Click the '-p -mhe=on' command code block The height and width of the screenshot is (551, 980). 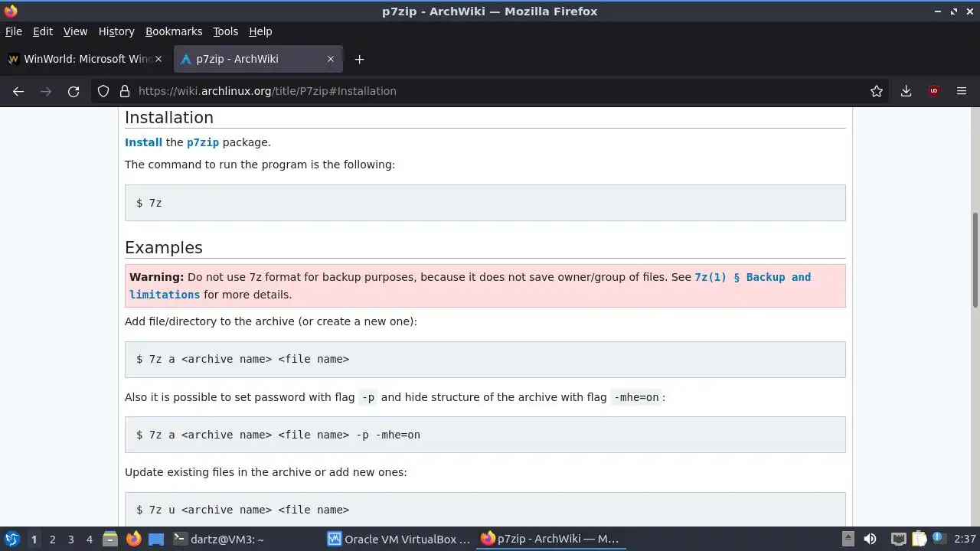485,435
